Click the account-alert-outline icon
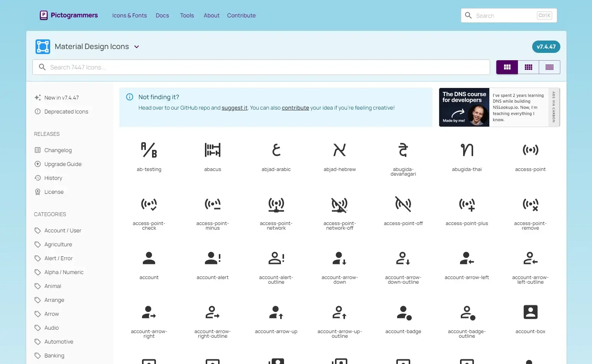This screenshot has height=364, width=592. tap(276, 258)
